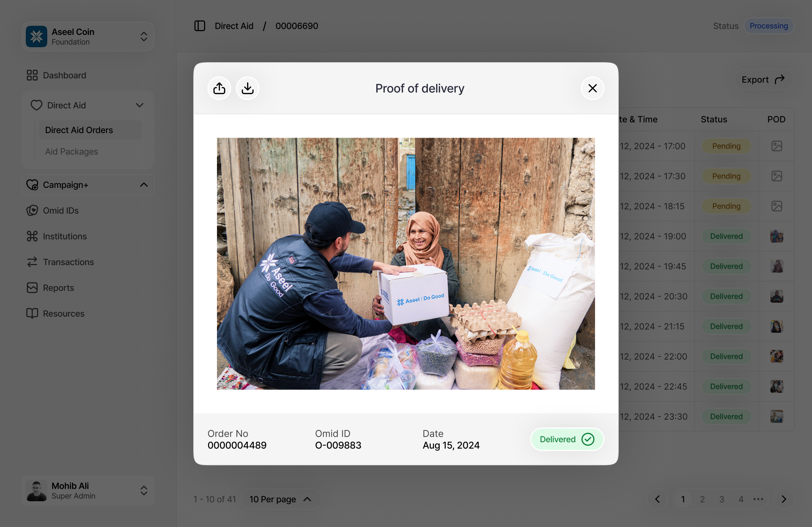812x527 pixels.
Task: Collapse the Campaign+ chevron
Action: click(144, 185)
